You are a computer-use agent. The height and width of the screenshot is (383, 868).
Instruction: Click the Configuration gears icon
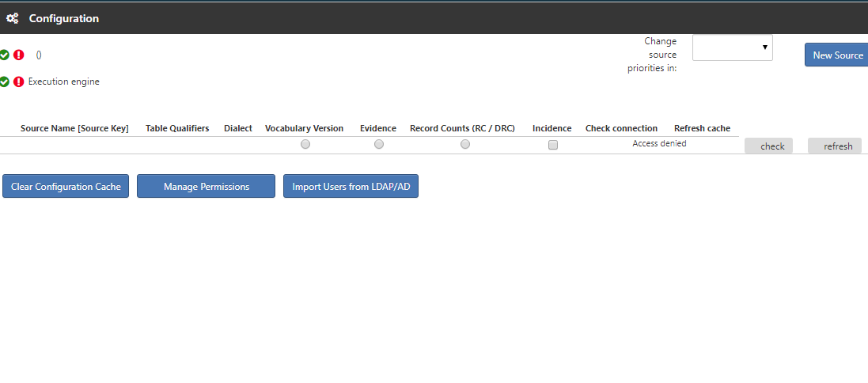[x=12, y=18]
